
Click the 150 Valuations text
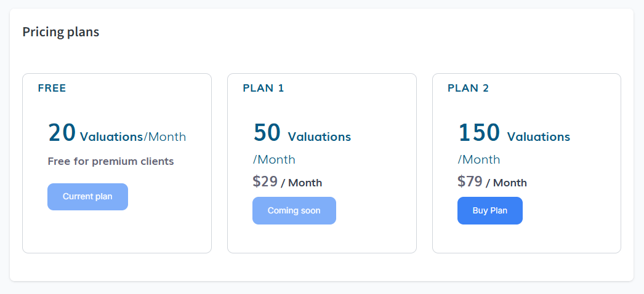pos(513,134)
